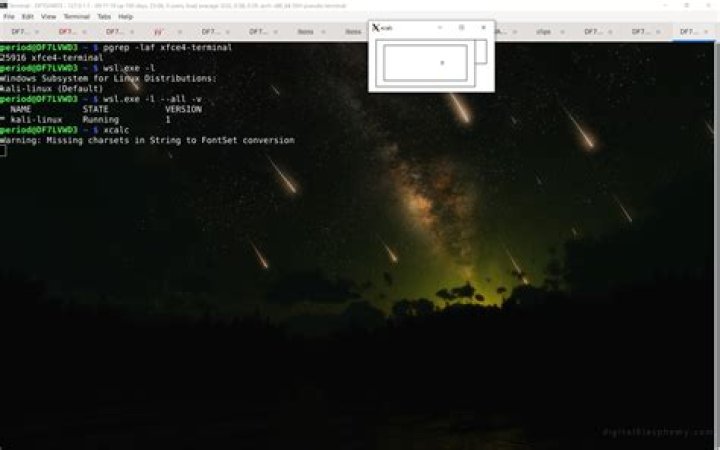This screenshot has height=450, width=720.
Task: Close the red yy tab
Action: pyautogui.click(x=180, y=32)
